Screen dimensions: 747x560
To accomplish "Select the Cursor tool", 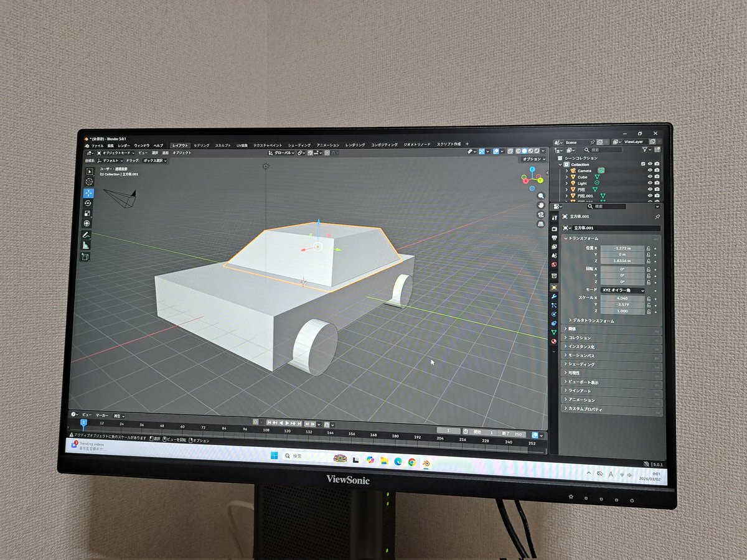I will [x=88, y=182].
